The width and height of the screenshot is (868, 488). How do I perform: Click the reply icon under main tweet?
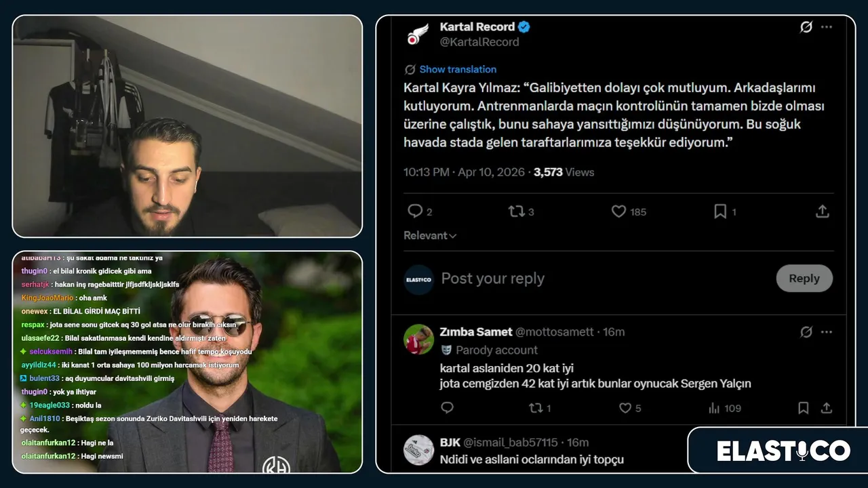click(x=415, y=211)
